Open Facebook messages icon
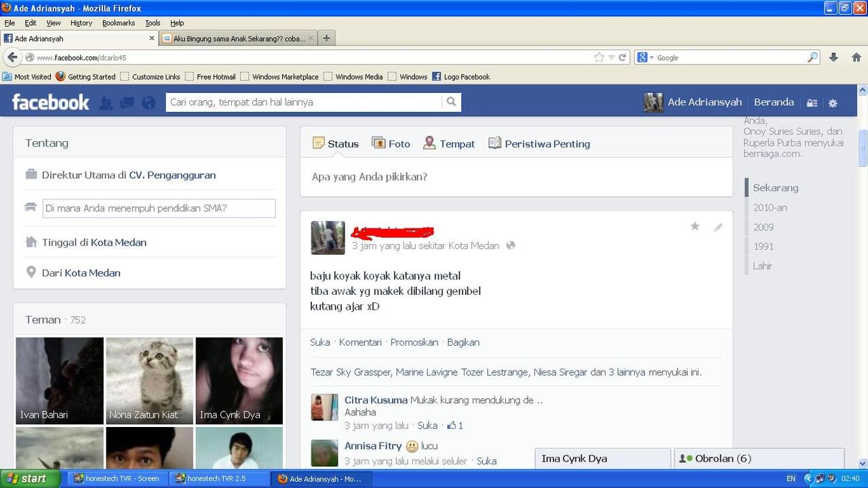 pos(127,103)
